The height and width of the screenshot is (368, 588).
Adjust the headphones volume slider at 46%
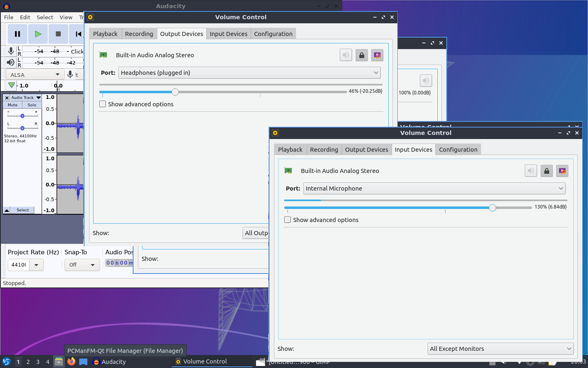[175, 92]
